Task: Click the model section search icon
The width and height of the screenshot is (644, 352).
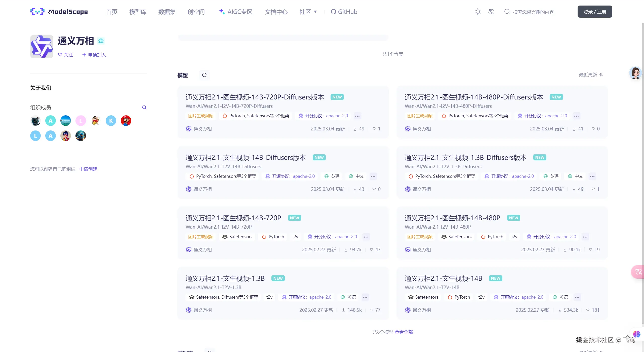Action: pos(204,75)
